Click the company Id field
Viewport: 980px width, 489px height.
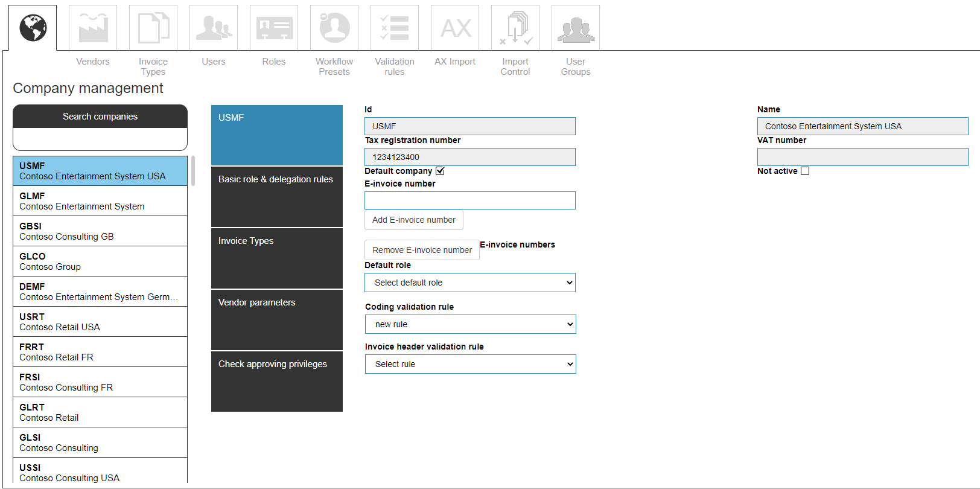coord(470,126)
